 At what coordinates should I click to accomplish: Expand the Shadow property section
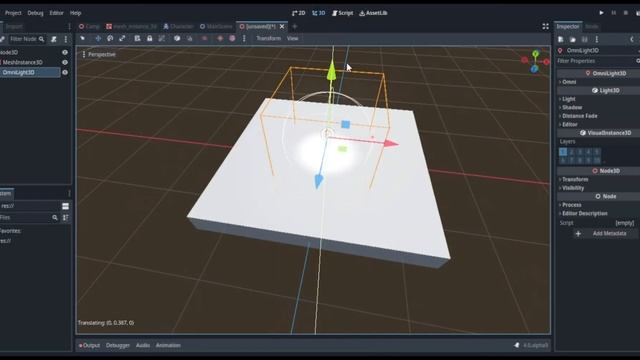point(571,108)
